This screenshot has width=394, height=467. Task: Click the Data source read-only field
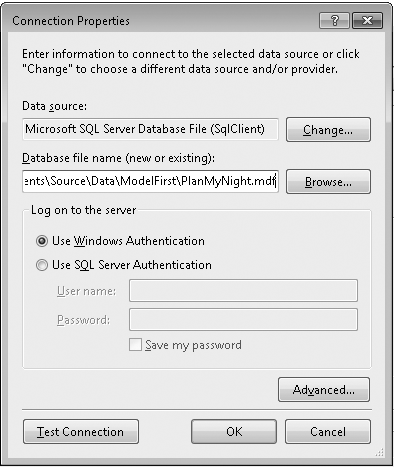(150, 129)
